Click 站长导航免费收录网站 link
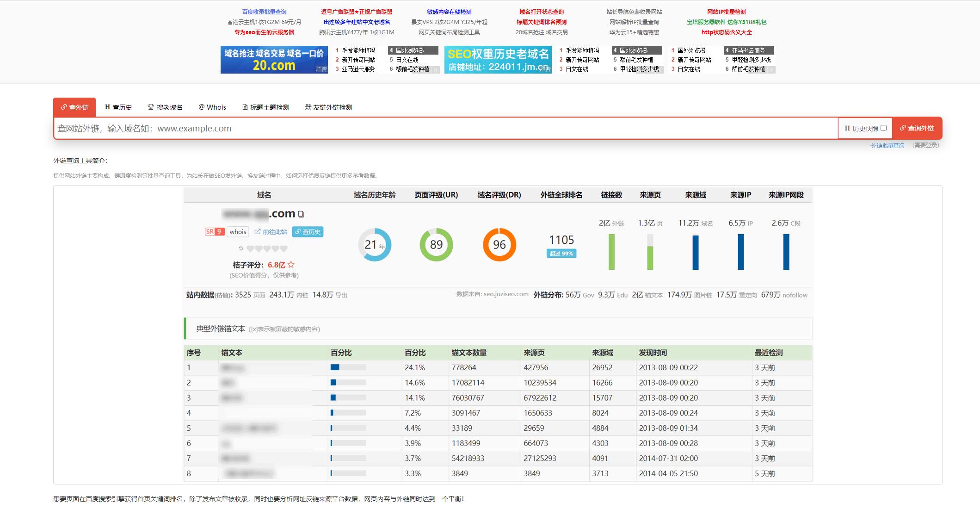 point(634,12)
